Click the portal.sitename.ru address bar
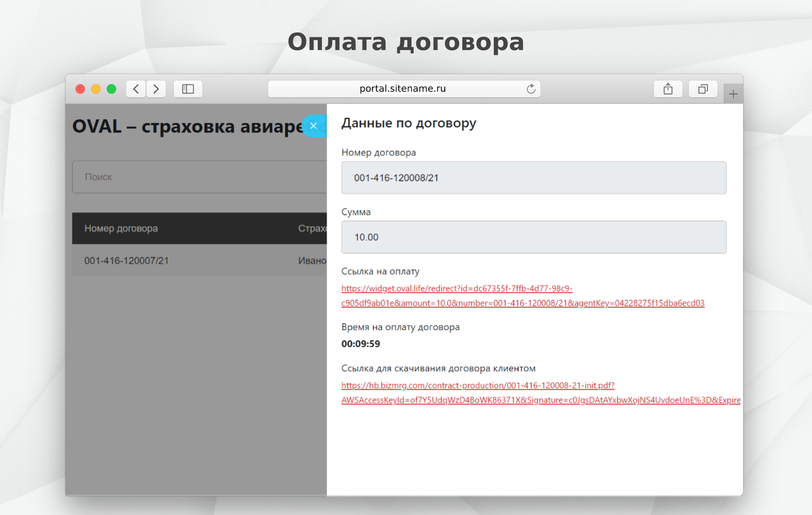Screen dimensions: 812x515 [402, 89]
